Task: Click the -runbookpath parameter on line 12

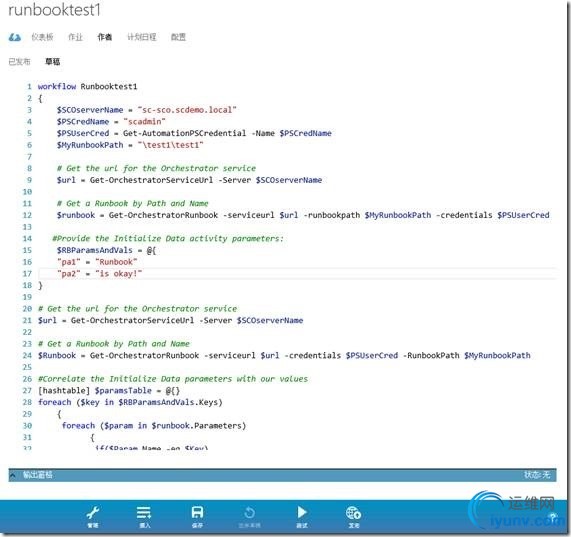Action: click(x=331, y=215)
